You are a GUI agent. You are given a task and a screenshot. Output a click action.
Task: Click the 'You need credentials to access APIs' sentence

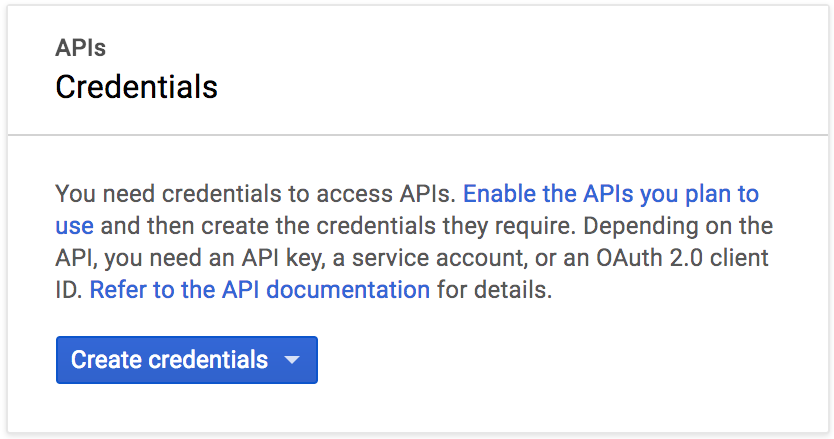256,194
